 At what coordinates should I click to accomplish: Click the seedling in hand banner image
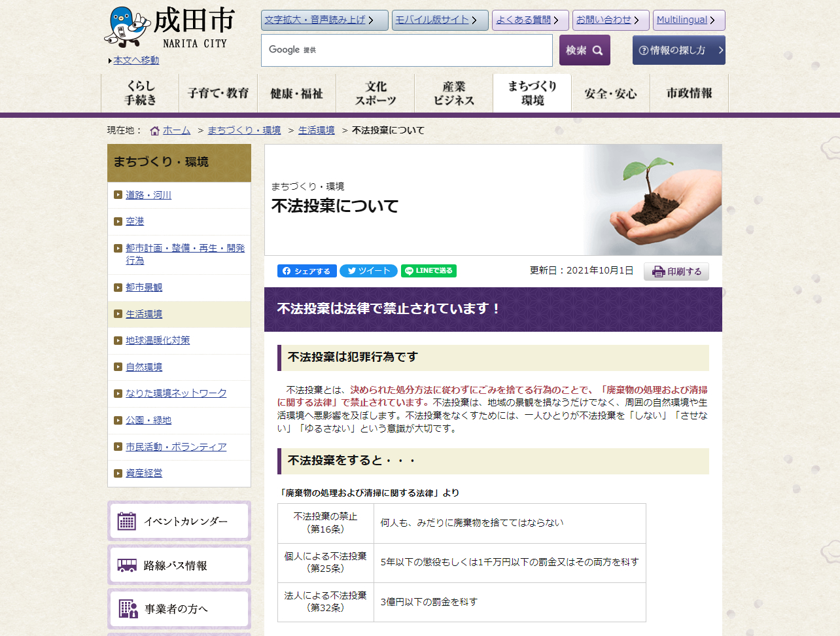653,200
